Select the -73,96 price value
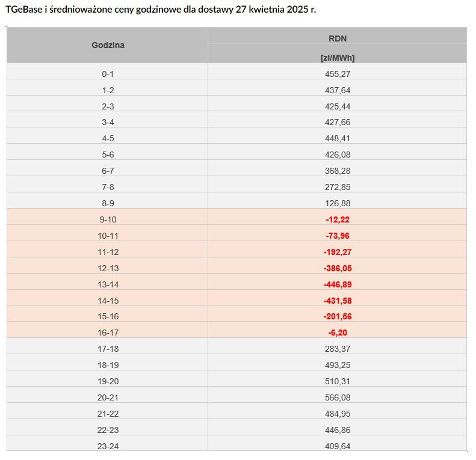The image size is (476, 460). (x=337, y=236)
